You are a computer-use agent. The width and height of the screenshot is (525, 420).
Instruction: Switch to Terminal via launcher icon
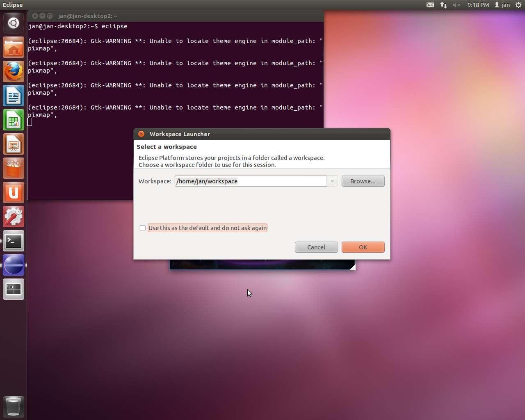pyautogui.click(x=14, y=241)
